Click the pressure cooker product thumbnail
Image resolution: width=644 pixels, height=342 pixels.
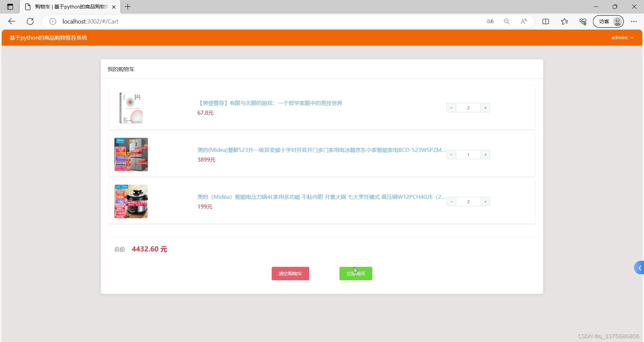tap(131, 201)
